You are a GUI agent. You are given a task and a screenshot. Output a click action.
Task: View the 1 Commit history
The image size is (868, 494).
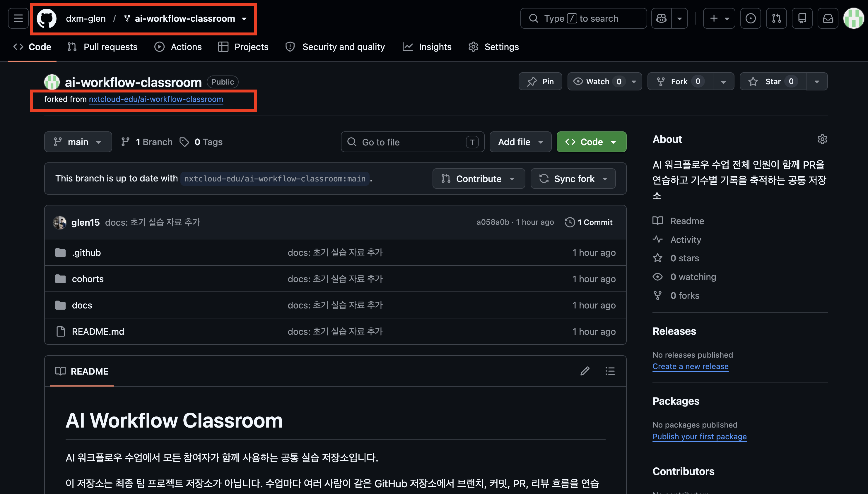click(x=589, y=222)
